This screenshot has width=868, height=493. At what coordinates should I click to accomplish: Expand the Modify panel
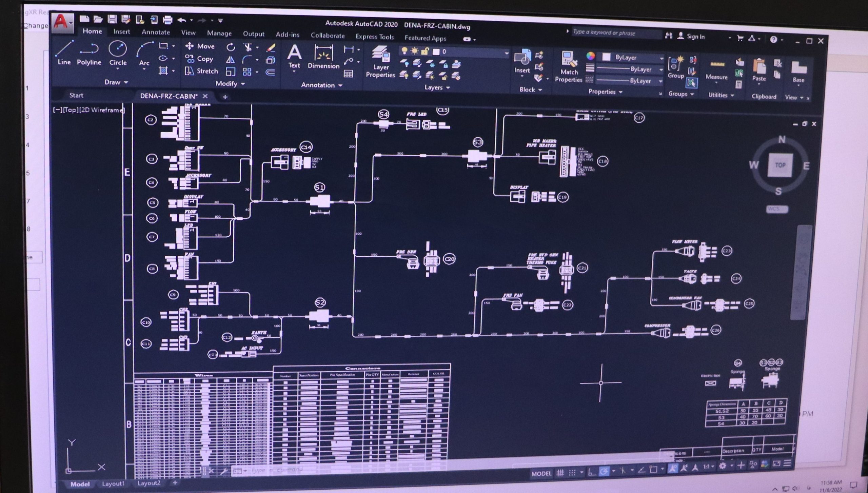pos(230,83)
